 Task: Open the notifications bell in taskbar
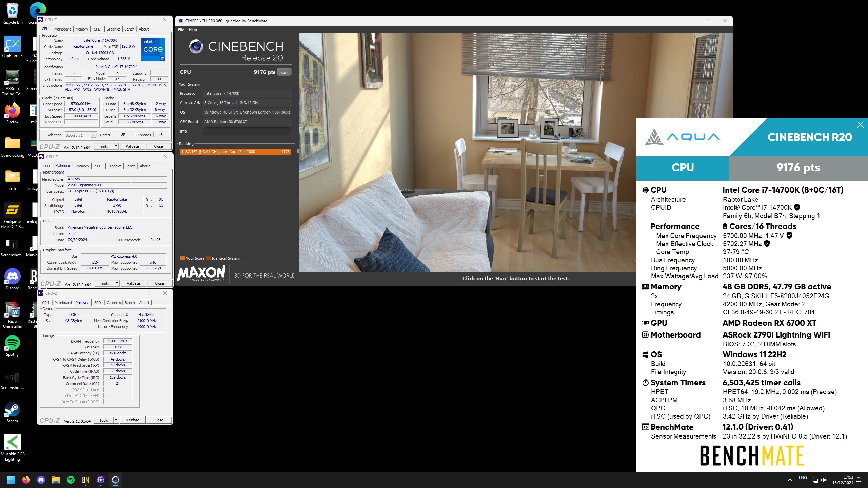[859, 480]
